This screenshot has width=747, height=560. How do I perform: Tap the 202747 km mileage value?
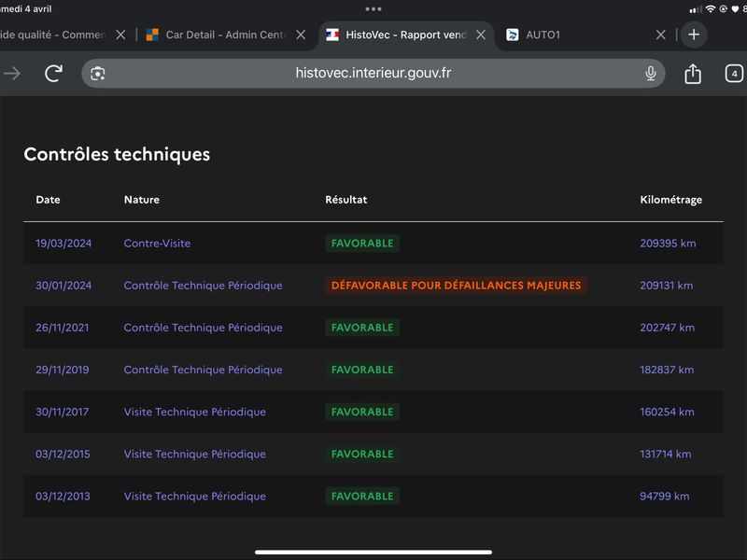tap(667, 328)
